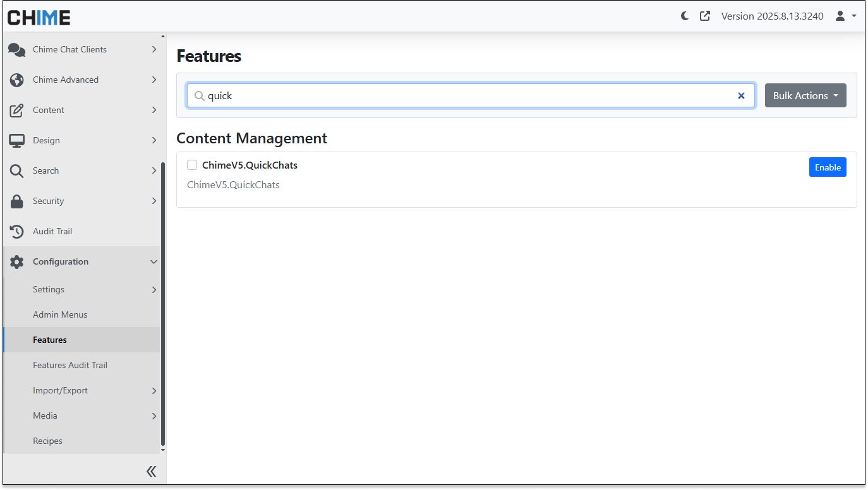The width and height of the screenshot is (868, 490).
Task: Enable the ChimeV5.QuickChats feature
Action: point(828,167)
